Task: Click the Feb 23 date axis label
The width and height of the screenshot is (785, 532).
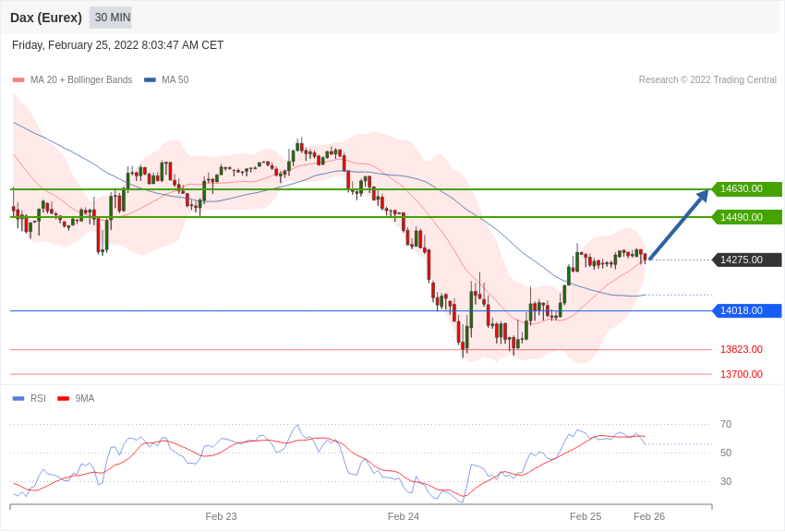Action: coord(221,516)
